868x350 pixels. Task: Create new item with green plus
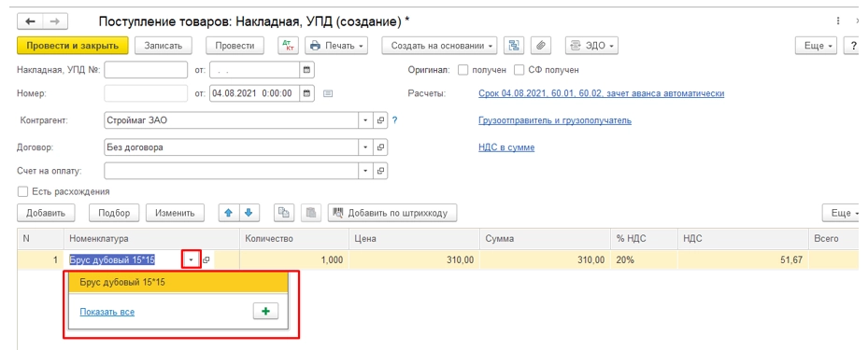[265, 312]
